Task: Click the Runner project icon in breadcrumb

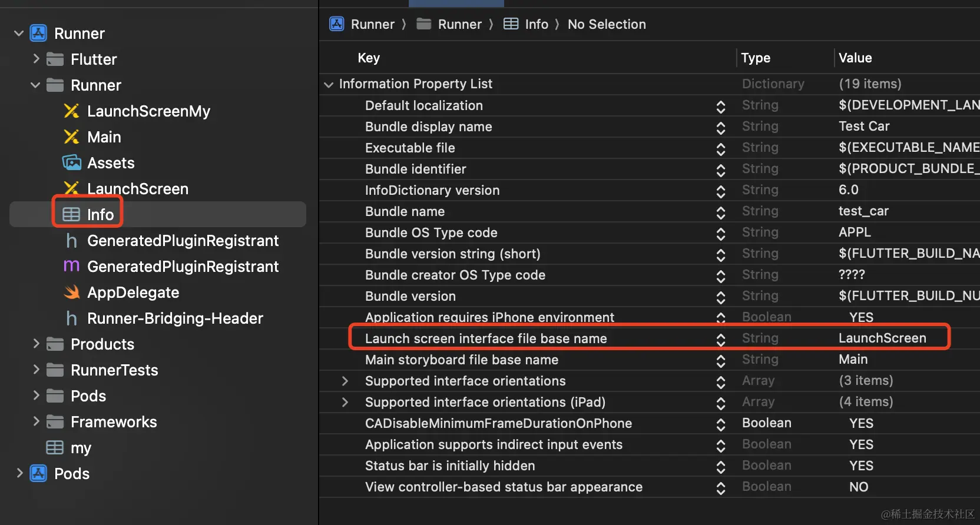Action: tap(337, 24)
